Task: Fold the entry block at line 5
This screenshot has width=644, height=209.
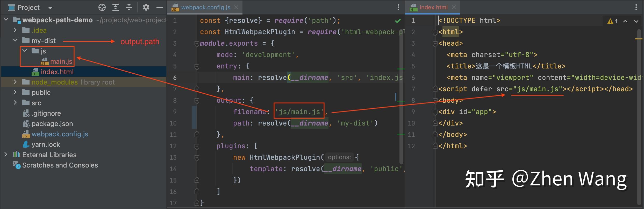Action: (197, 66)
